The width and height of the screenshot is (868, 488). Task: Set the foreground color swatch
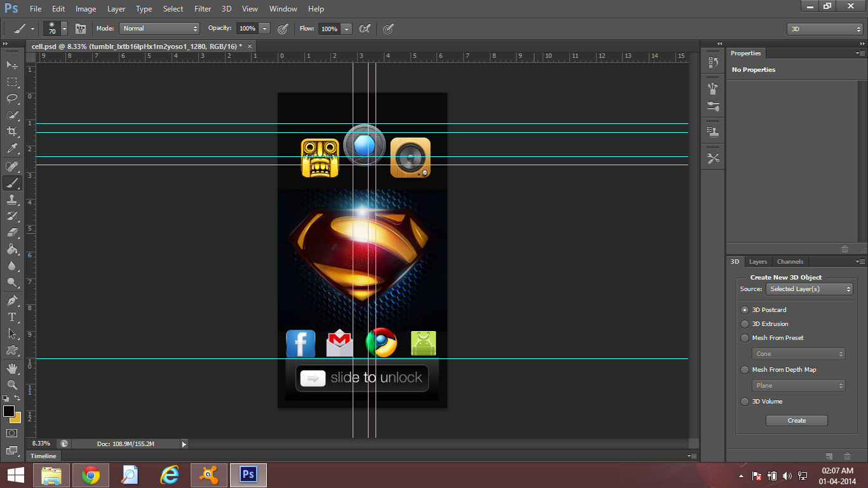coord(8,411)
